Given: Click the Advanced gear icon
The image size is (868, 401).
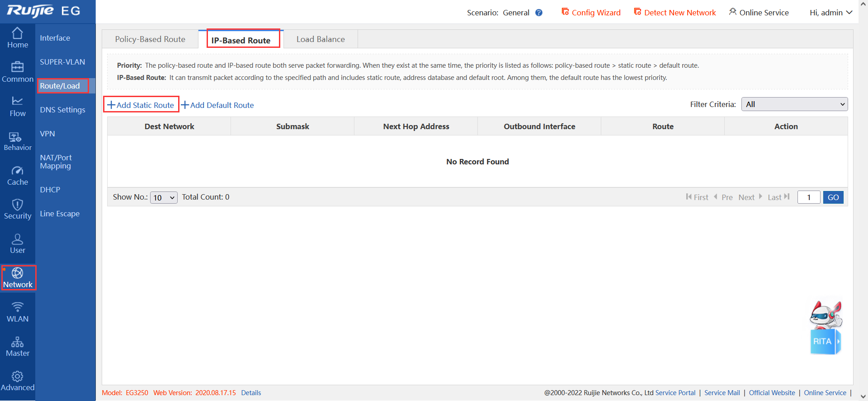Looking at the screenshot, I should [x=17, y=376].
